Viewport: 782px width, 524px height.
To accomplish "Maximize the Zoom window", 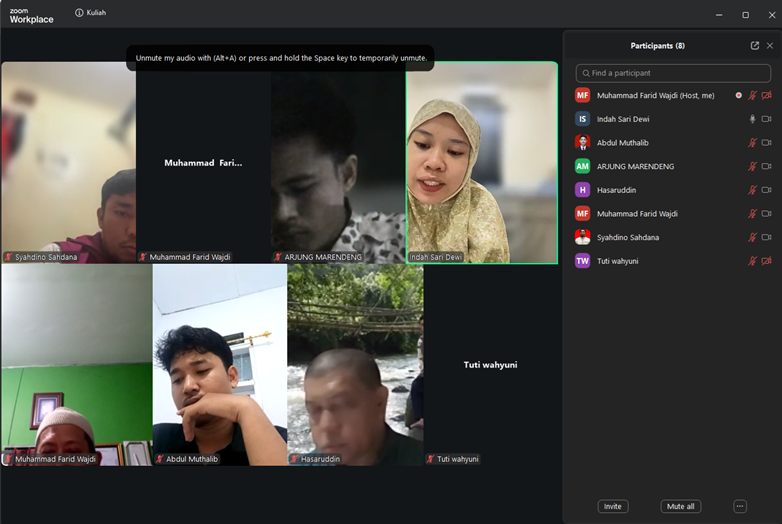I will [746, 15].
